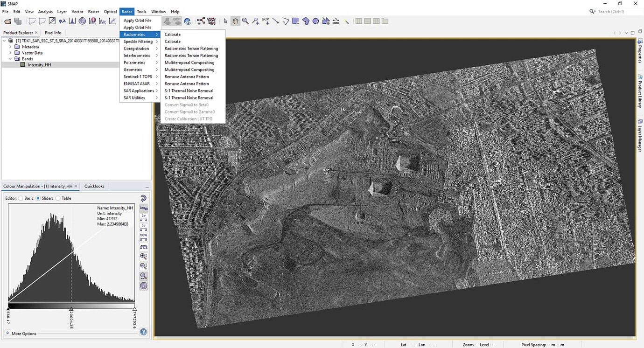This screenshot has height=348, width=644.
Task: Select the draw rectangle tool
Action: click(295, 21)
